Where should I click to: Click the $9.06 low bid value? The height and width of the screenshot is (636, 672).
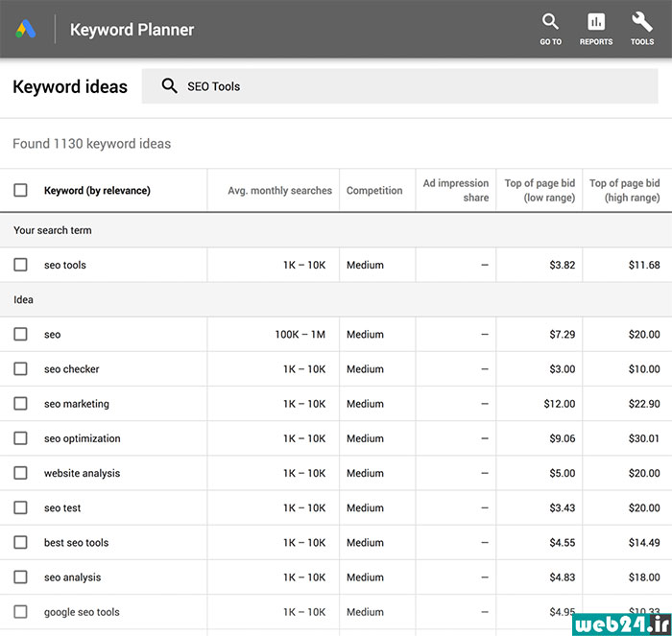click(563, 438)
